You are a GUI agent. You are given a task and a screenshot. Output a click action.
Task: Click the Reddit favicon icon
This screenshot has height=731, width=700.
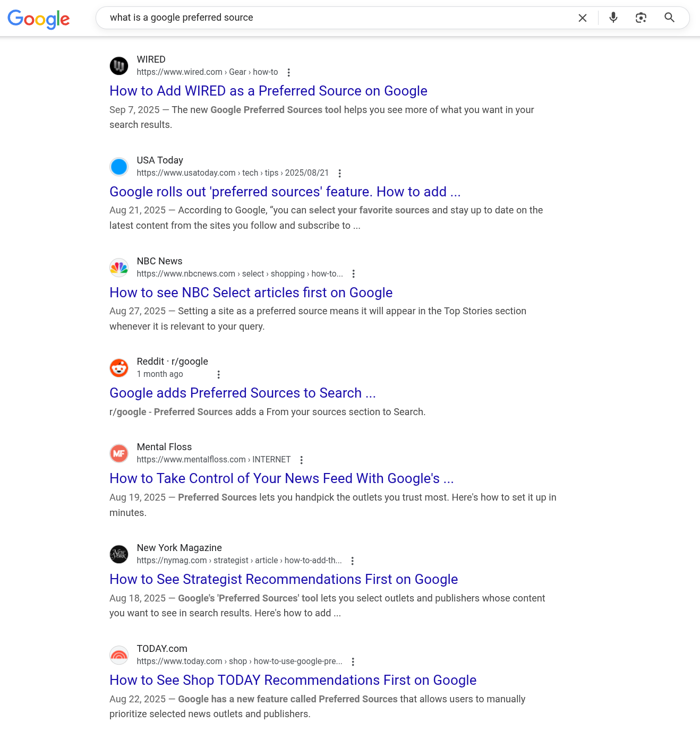click(x=119, y=368)
